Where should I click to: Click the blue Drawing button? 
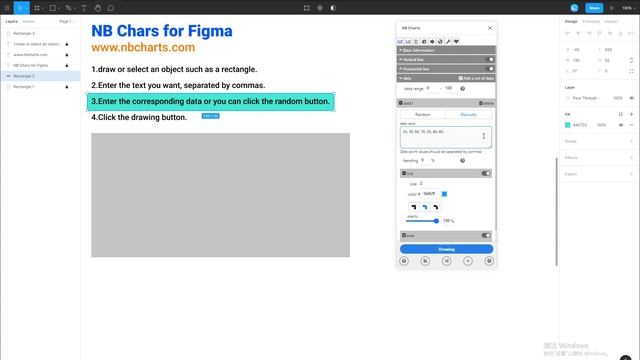(x=447, y=249)
